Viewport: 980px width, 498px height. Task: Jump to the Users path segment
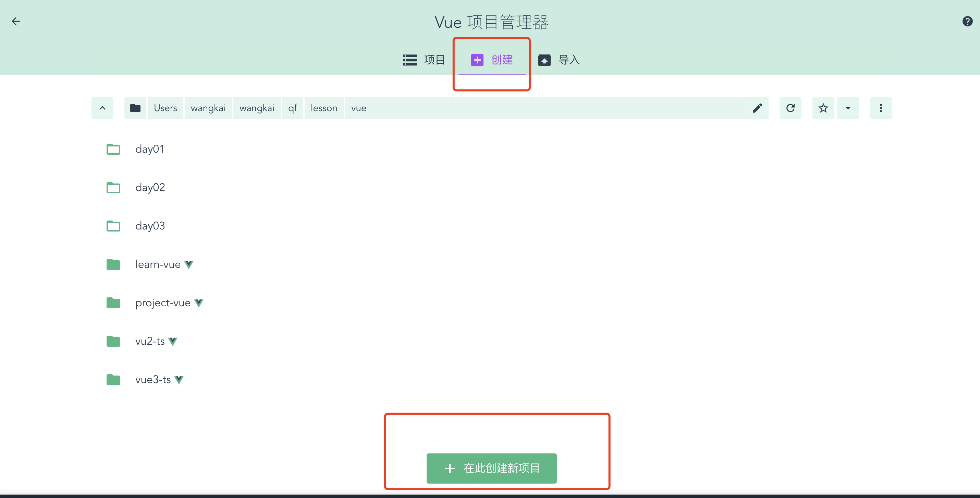[165, 108]
